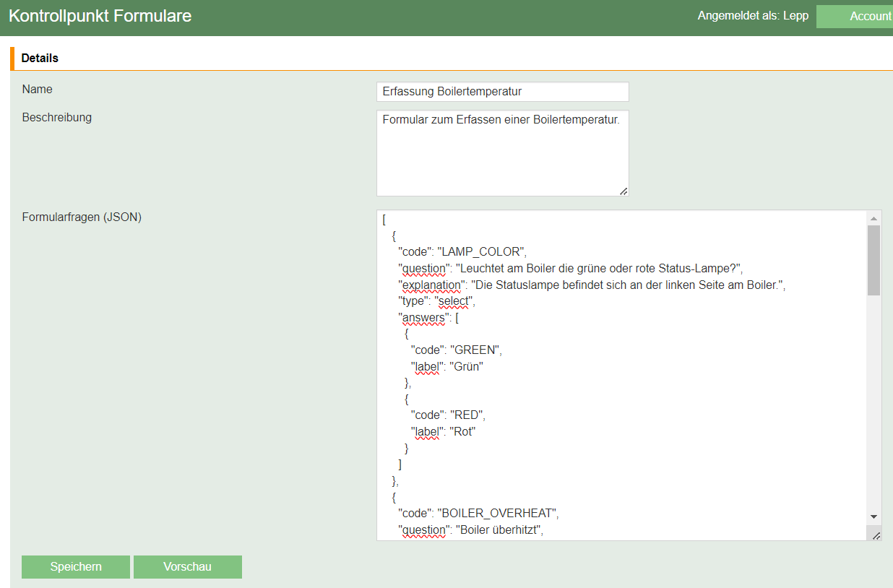Click the "code": "RED" line
The height and width of the screenshot is (588, 893).
pos(448,415)
